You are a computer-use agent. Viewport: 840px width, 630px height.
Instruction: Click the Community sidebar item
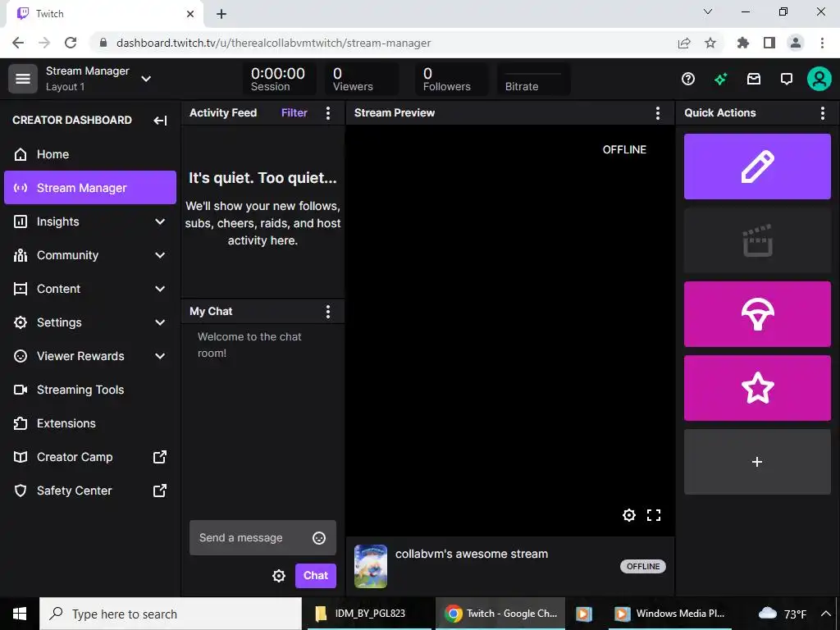tap(90, 255)
